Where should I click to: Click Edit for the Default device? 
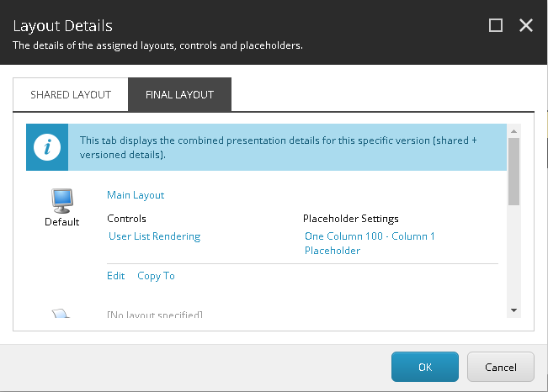[115, 276]
